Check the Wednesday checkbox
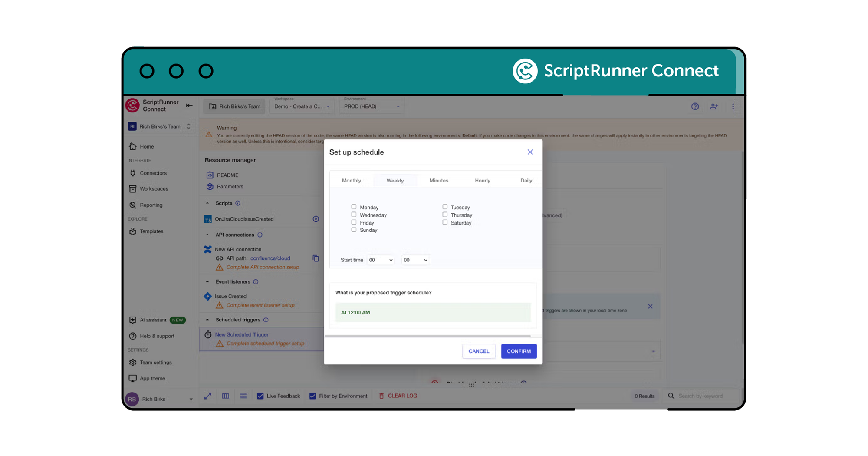The width and height of the screenshot is (868, 456). (354, 215)
